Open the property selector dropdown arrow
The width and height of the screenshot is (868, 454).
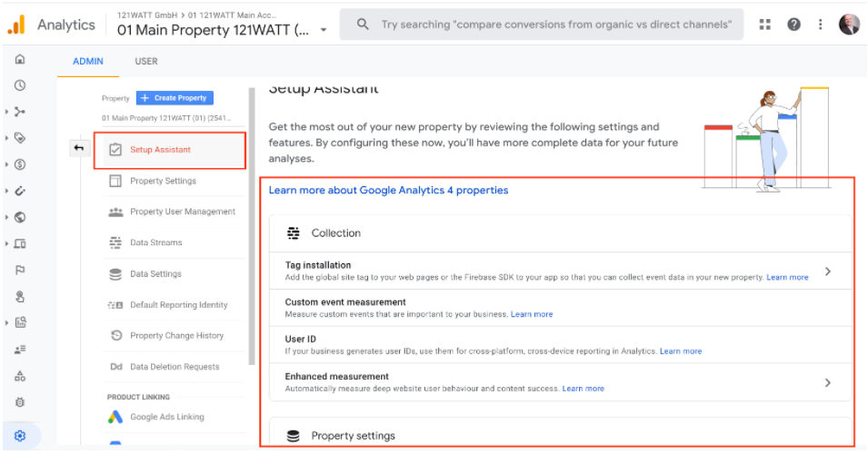click(x=324, y=30)
